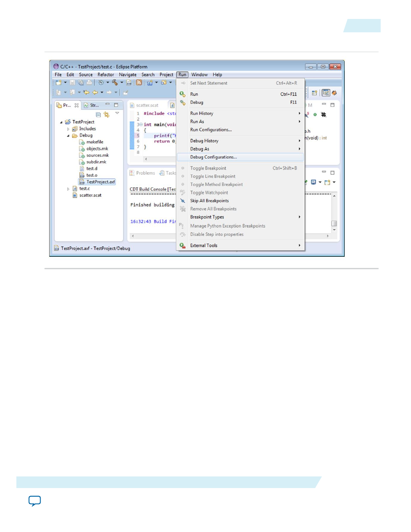Screen dimensions: 411x532
Task: Click the hash group icon in Outline
Action: coord(324,115)
